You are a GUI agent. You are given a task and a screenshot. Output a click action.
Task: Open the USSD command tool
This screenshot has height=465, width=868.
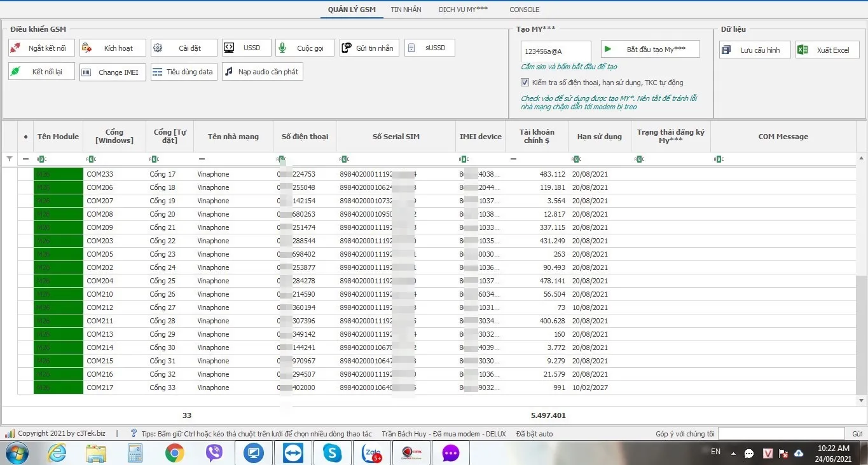[x=246, y=48]
